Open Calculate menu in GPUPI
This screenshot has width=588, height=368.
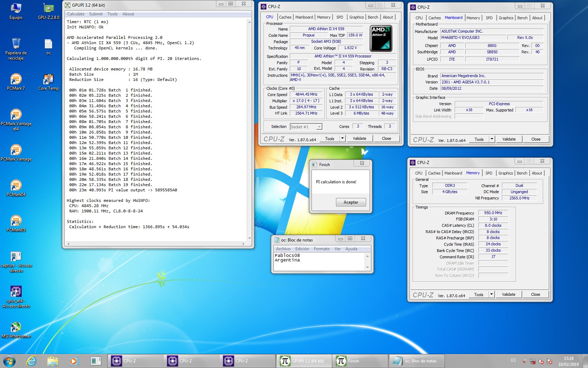(76, 14)
